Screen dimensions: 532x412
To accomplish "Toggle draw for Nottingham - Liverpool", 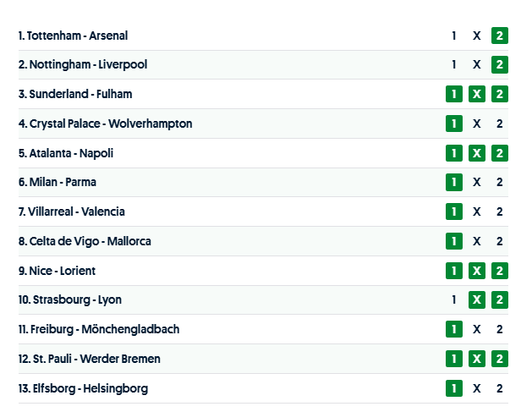I will click(477, 65).
